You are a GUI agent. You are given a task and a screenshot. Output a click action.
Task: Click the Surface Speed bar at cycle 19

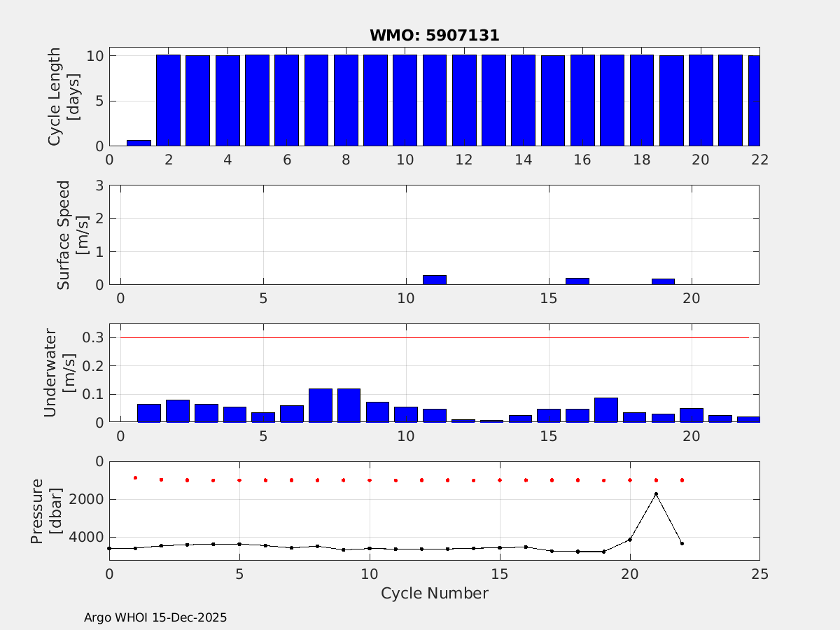663,281
